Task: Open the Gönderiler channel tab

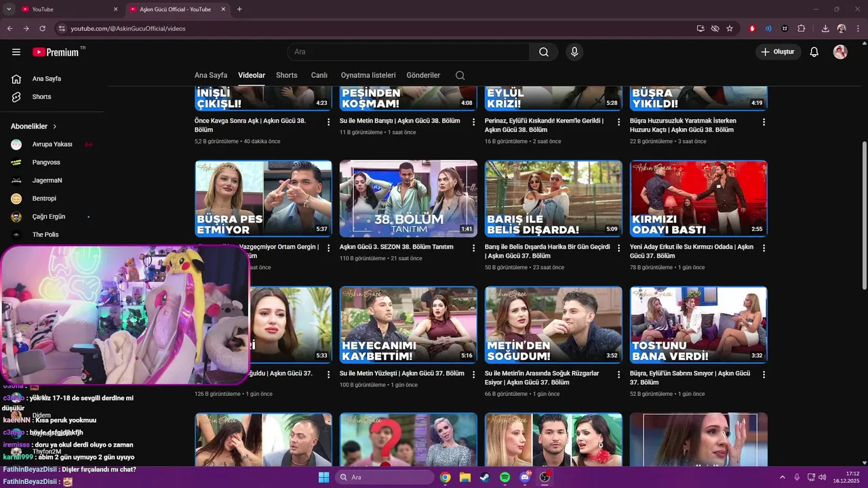Action: [423, 75]
